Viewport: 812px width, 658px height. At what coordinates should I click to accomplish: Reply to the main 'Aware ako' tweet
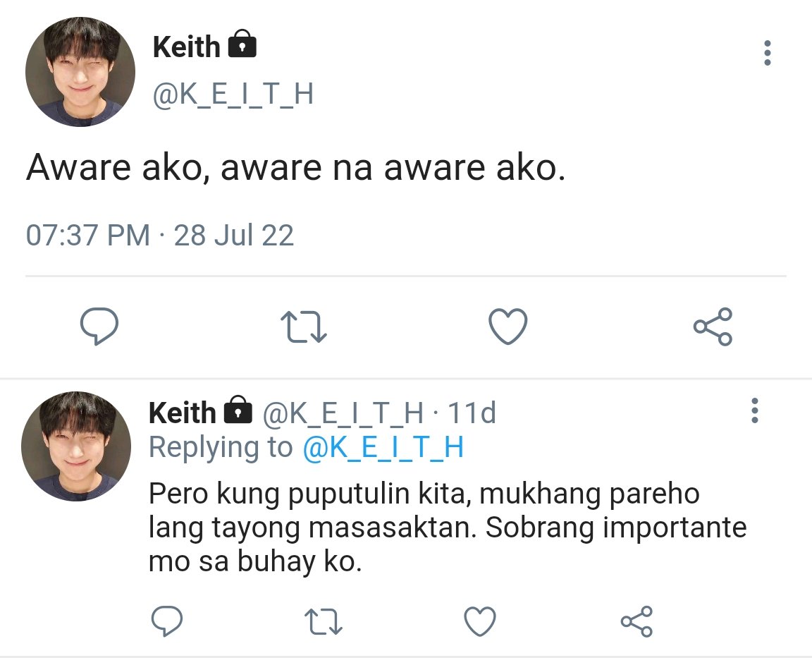[99, 326]
